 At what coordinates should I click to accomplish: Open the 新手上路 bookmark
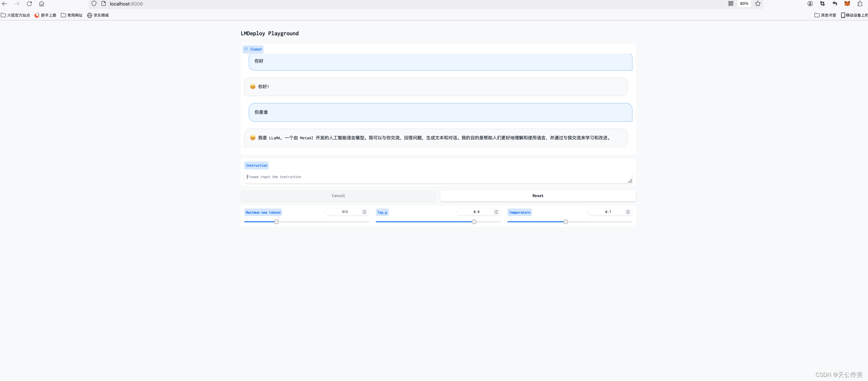point(46,15)
